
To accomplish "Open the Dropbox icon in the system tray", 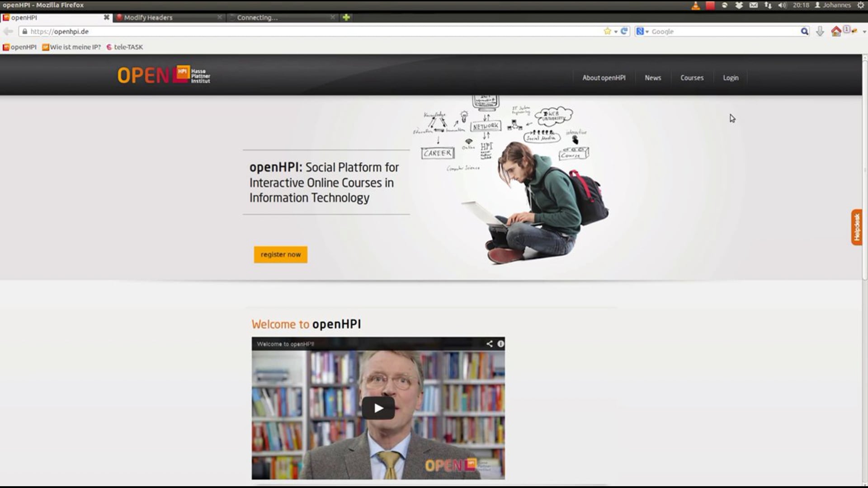I will click(739, 5).
